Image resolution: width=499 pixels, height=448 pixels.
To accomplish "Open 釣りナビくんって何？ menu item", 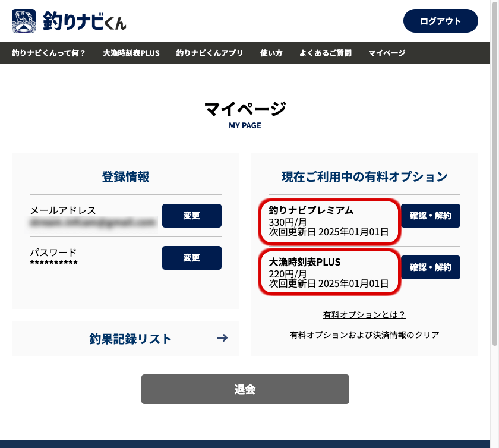I will pos(49,53).
